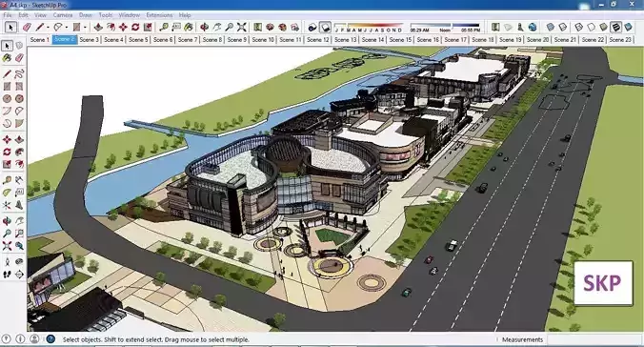The width and height of the screenshot is (644, 347).
Task: Pick the Freehand drawing tool
Action: (19, 74)
